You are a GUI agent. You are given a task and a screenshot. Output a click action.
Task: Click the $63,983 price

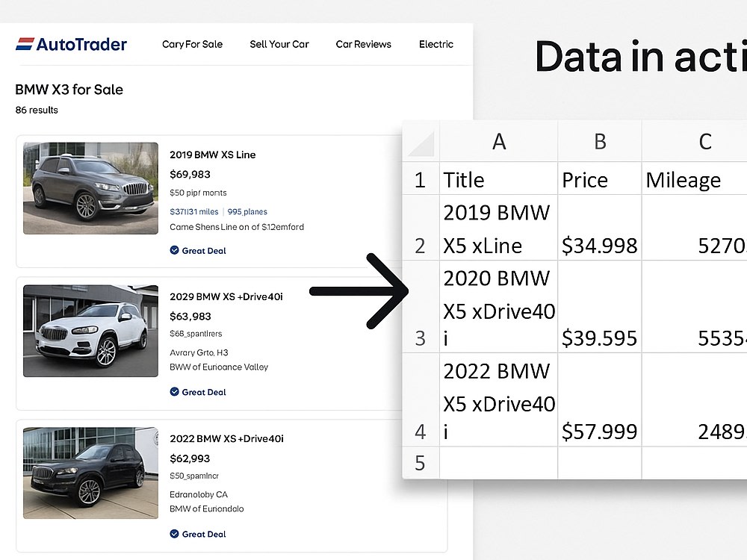[190, 316]
